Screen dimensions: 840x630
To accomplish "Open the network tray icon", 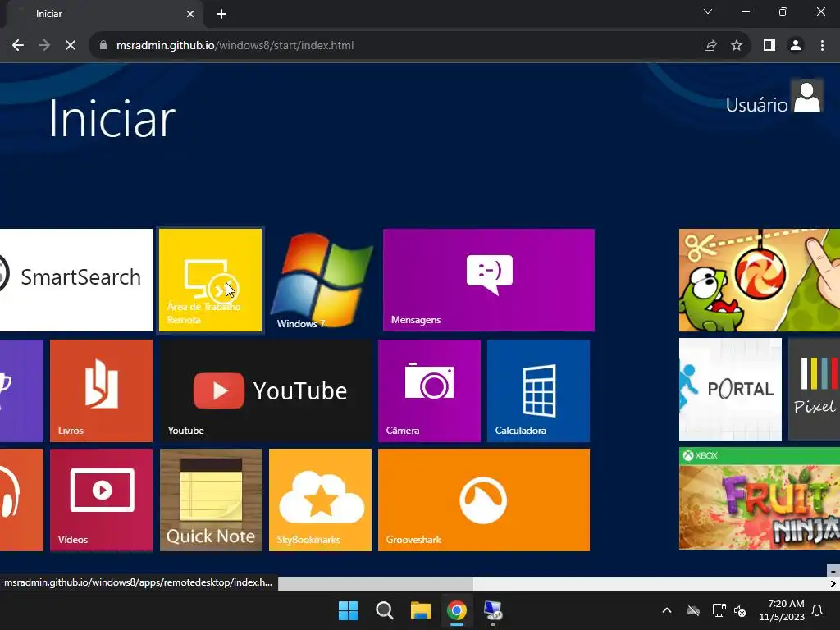I will (x=719, y=610).
